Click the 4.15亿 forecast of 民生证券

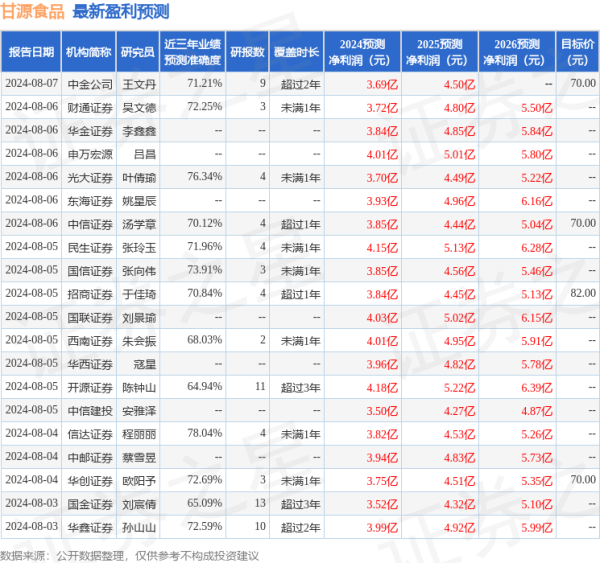coord(382,248)
